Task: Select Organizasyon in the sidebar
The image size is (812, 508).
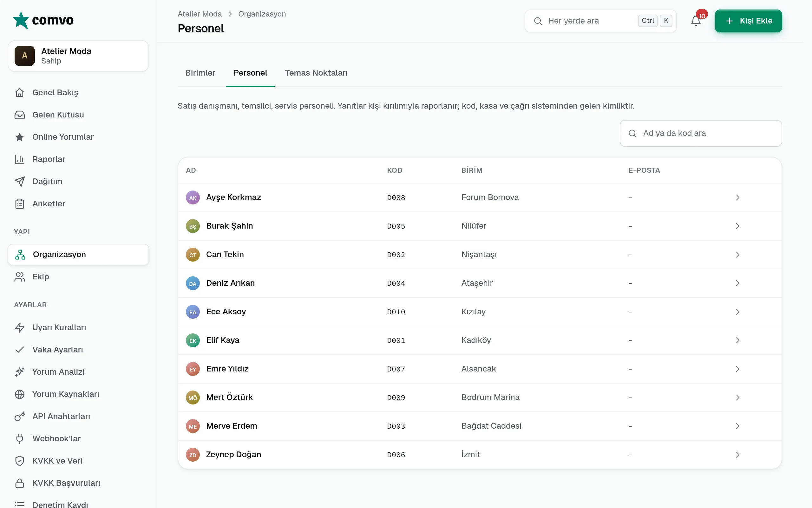Action: click(x=78, y=254)
